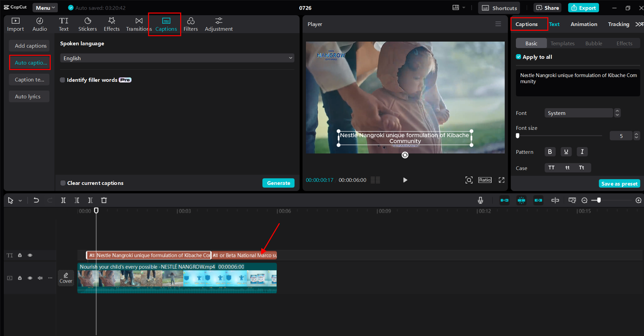Open the Shortcuts panel
Screen dimensions: 644x336
point(500,8)
